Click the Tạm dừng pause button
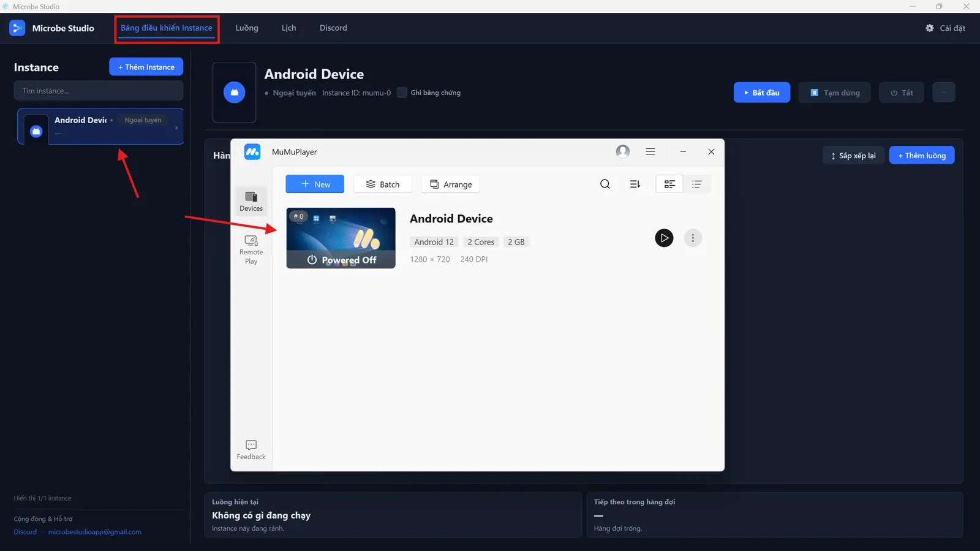This screenshot has width=980, height=551. (x=834, y=93)
